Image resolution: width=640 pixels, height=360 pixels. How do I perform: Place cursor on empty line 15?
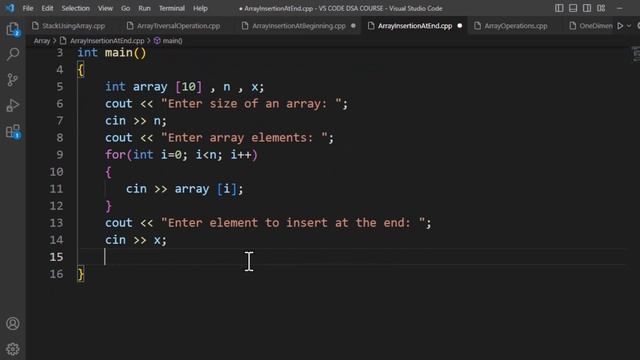[351, 257]
